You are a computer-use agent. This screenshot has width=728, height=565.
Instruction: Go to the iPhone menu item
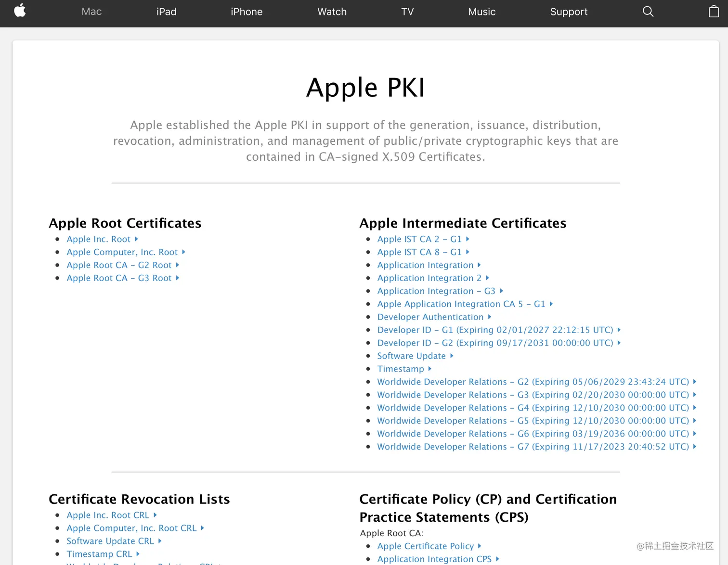tap(247, 12)
